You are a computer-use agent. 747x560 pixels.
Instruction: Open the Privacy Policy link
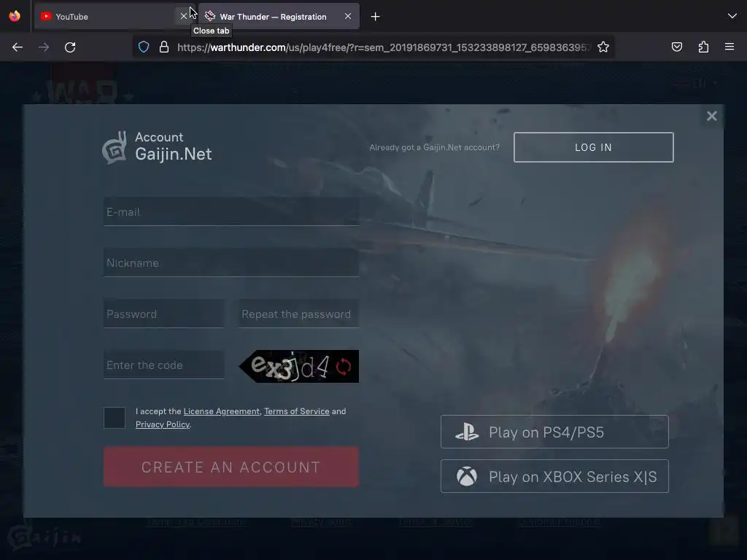[x=163, y=424]
